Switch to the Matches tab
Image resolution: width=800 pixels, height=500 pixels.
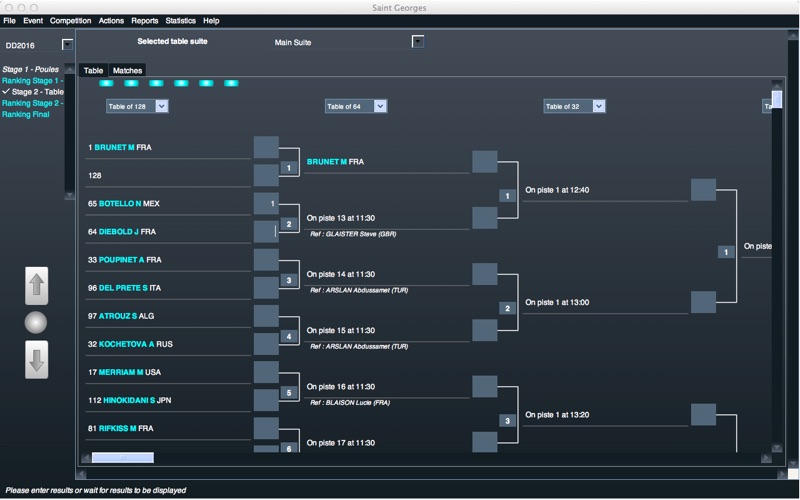(127, 70)
